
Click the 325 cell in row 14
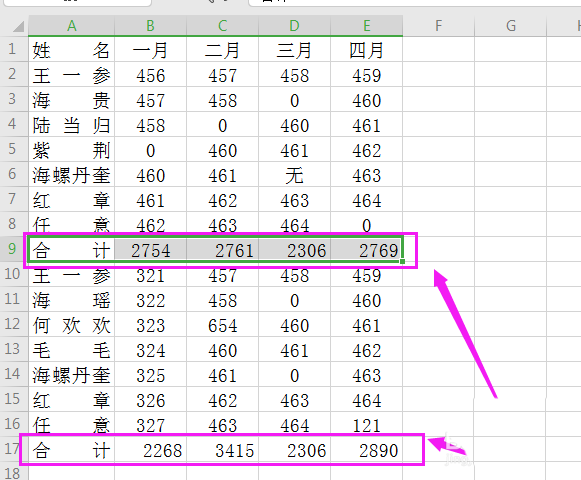click(150, 374)
